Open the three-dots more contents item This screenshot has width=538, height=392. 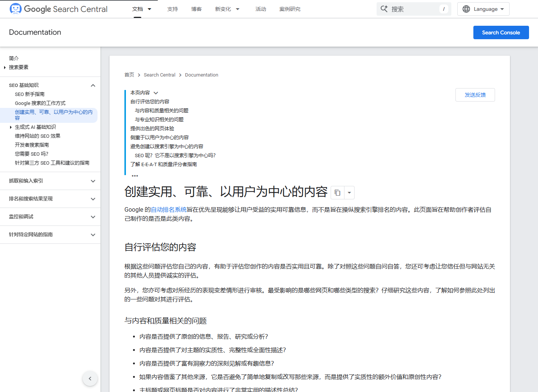pos(135,175)
